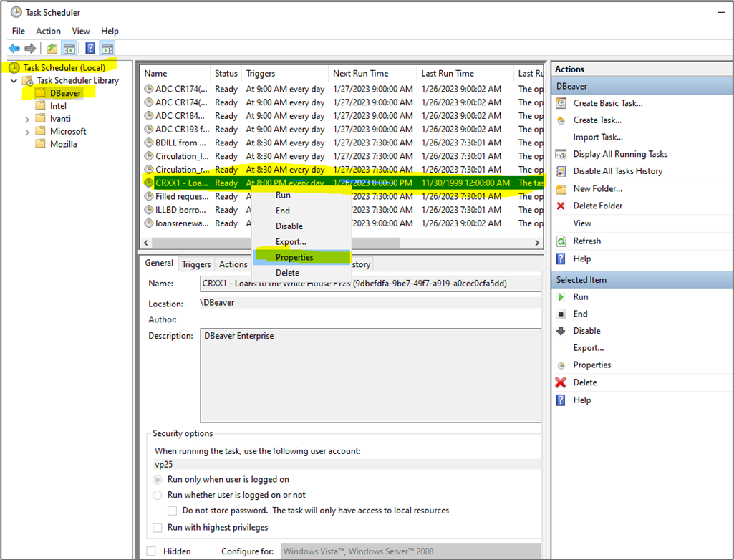This screenshot has width=734, height=560.
Task: Open the View menu
Action: 80,31
